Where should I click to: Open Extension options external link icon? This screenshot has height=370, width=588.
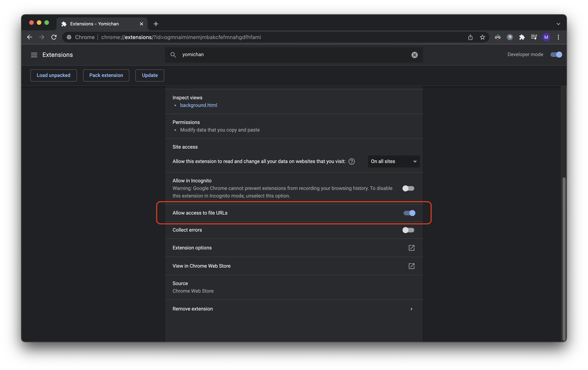(411, 248)
